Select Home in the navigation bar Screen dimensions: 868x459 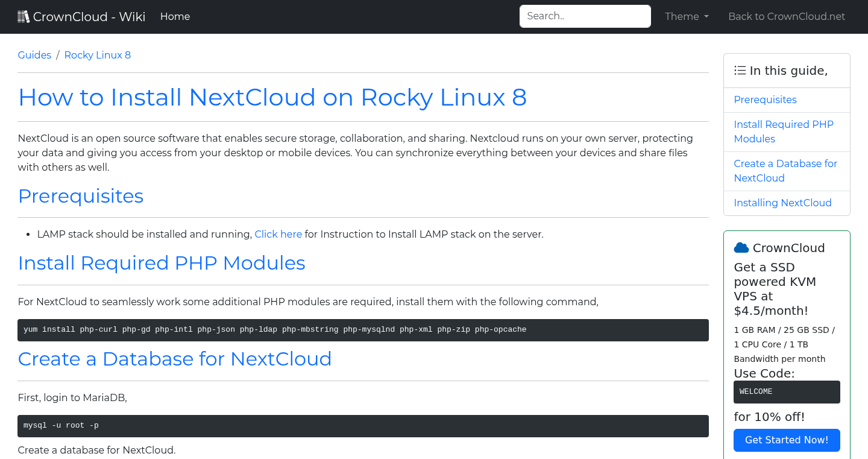(175, 16)
